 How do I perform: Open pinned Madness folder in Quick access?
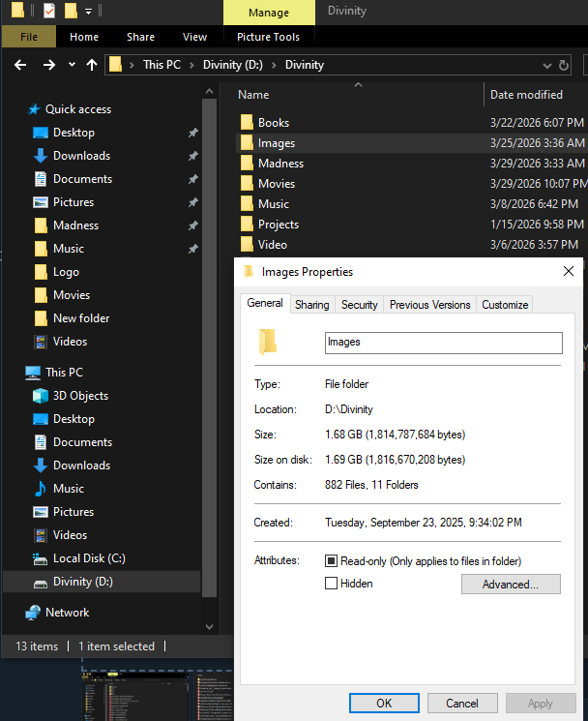[75, 225]
